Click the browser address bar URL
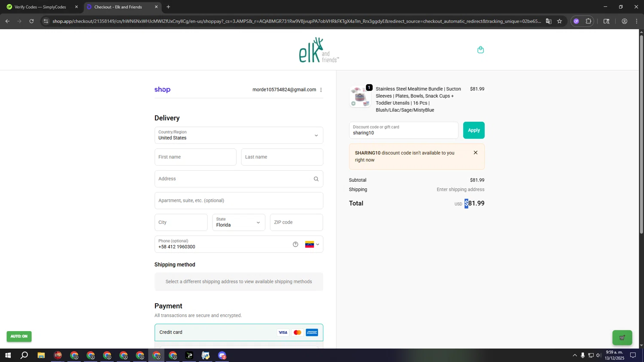644x362 pixels. (296, 21)
